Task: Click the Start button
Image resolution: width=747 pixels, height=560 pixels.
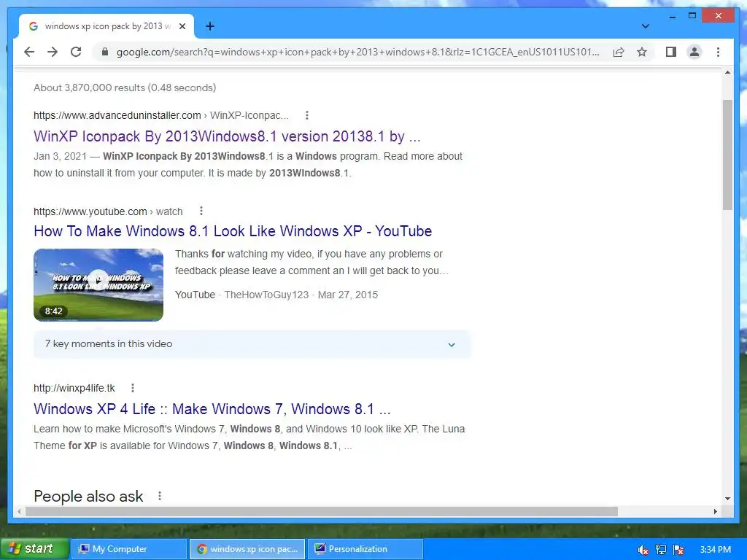Action: point(34,548)
